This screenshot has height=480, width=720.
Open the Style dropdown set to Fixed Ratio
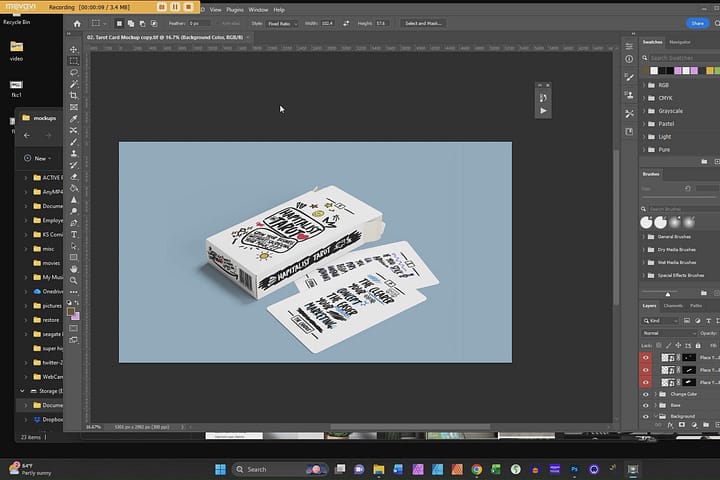282,23
